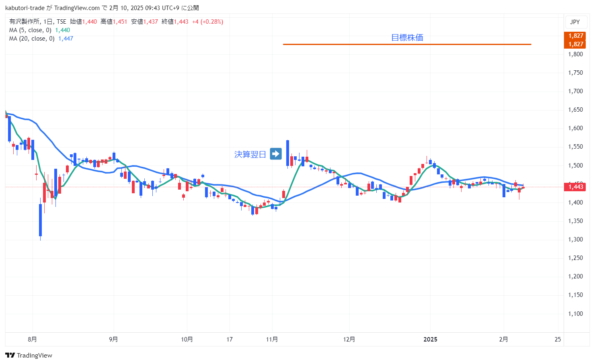Click the 1,350 price axis label
Viewport: 595px width, 364px height.
coord(575,221)
